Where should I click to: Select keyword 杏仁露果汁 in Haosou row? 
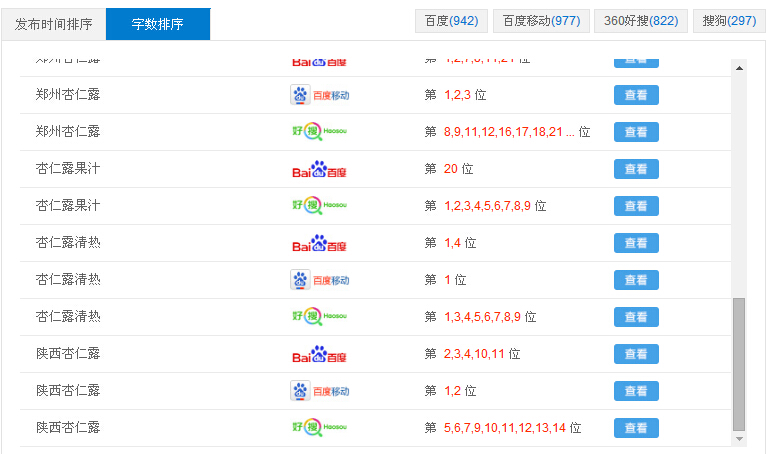tap(68, 205)
